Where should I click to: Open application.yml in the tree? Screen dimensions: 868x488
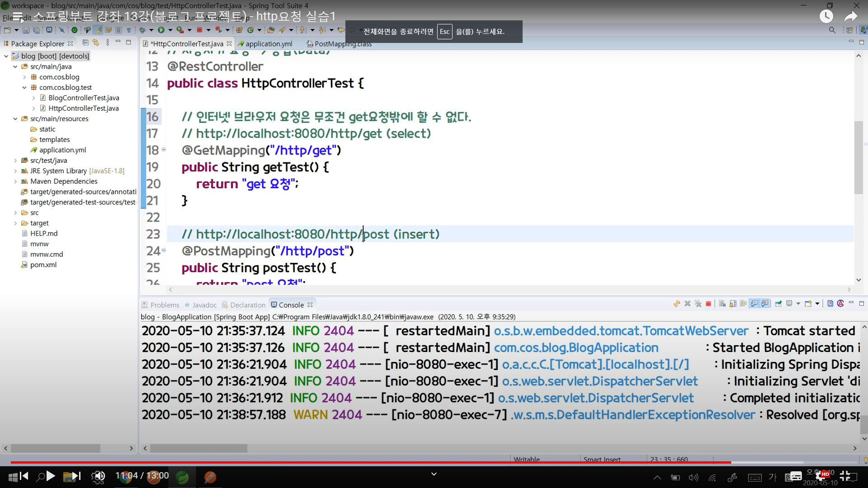pos(62,150)
